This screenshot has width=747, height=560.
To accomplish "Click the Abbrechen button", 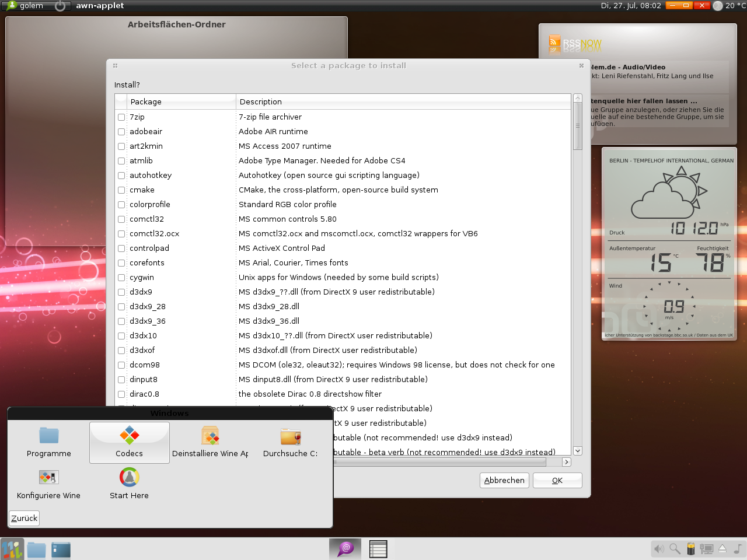I will coord(504,480).
